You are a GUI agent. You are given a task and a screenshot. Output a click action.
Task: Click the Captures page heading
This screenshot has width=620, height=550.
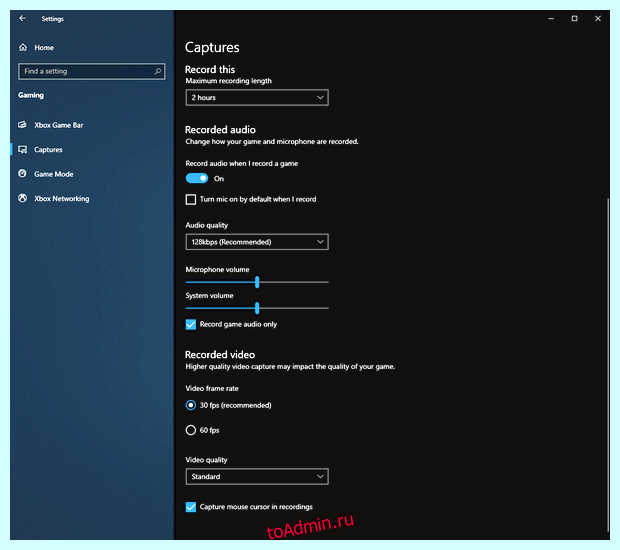pyautogui.click(x=212, y=47)
